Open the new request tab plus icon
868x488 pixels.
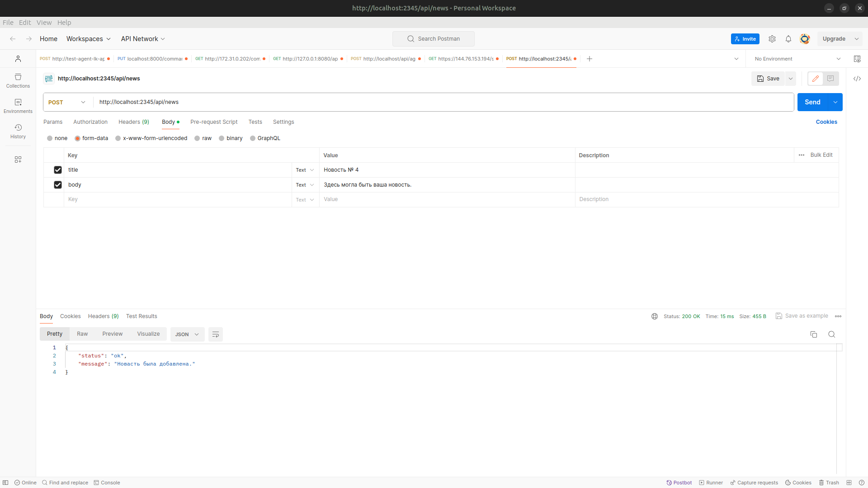click(x=589, y=59)
